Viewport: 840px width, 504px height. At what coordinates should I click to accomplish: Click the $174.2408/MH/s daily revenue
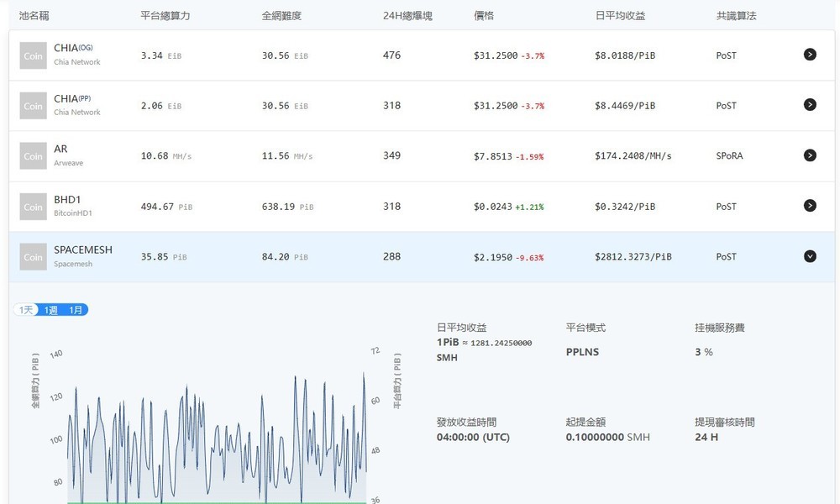pyautogui.click(x=633, y=156)
